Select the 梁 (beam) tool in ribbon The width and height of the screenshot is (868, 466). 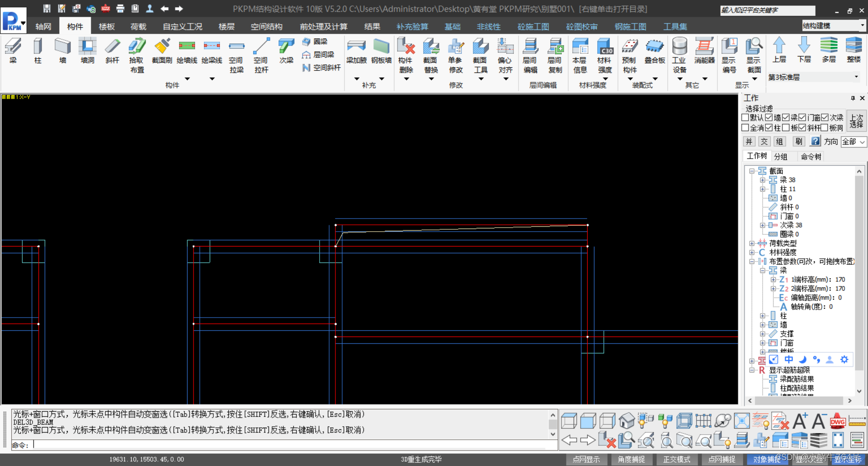(13, 50)
